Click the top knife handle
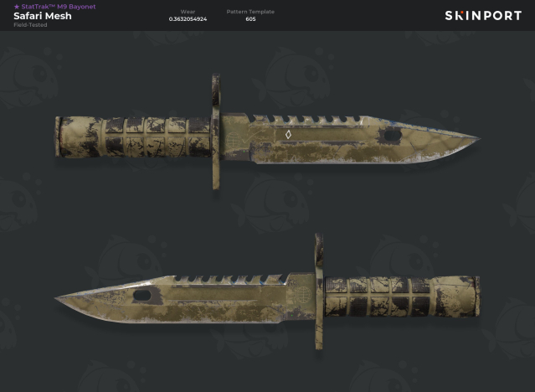 [133, 137]
